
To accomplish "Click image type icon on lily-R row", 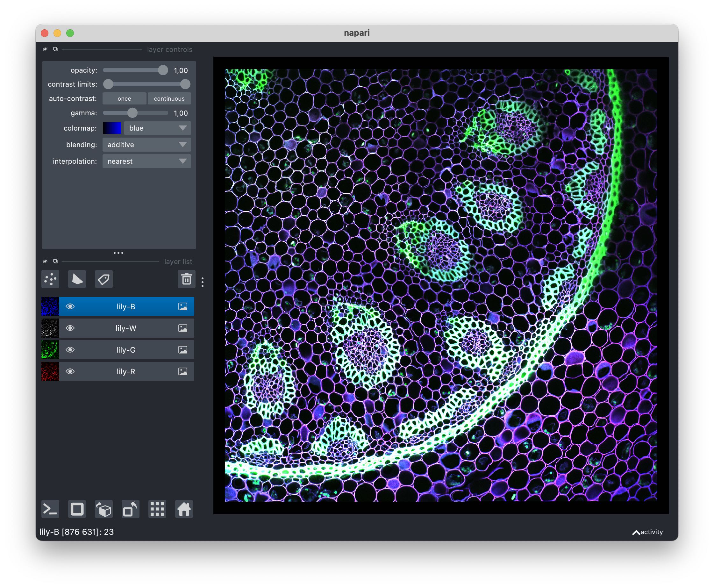I will 183,372.
